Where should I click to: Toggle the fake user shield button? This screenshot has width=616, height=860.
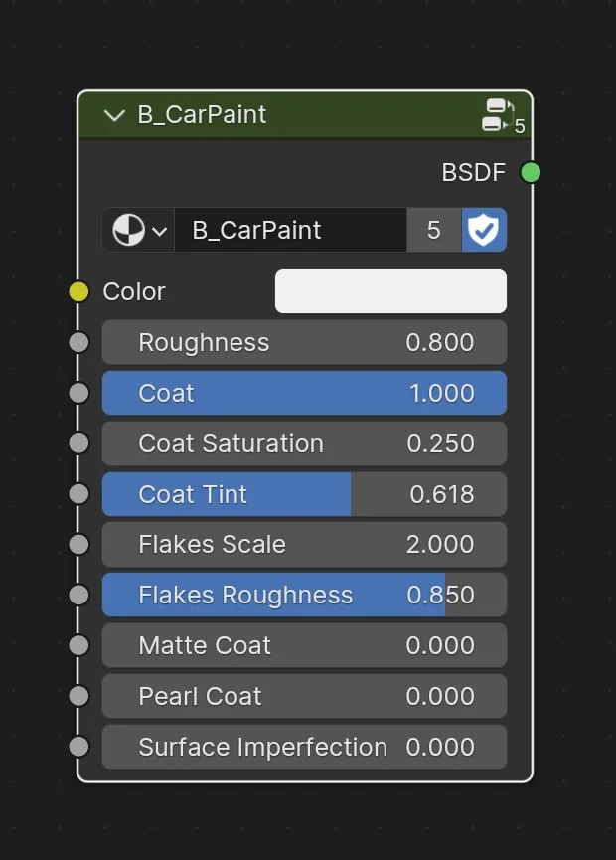484,230
